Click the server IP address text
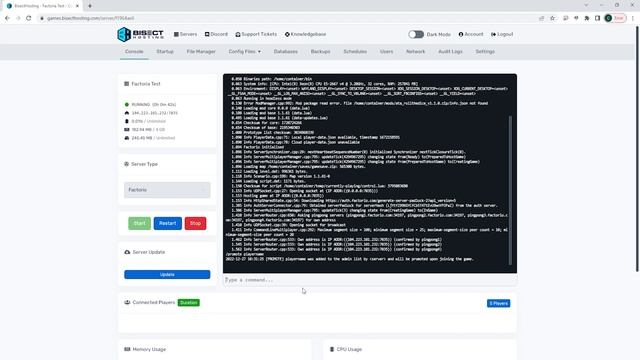 click(154, 113)
